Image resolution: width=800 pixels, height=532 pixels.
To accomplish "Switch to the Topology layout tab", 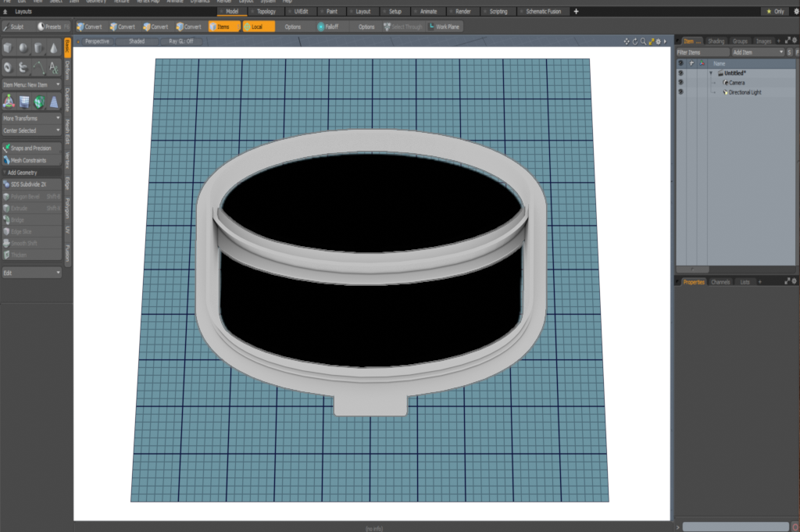I will click(264, 12).
